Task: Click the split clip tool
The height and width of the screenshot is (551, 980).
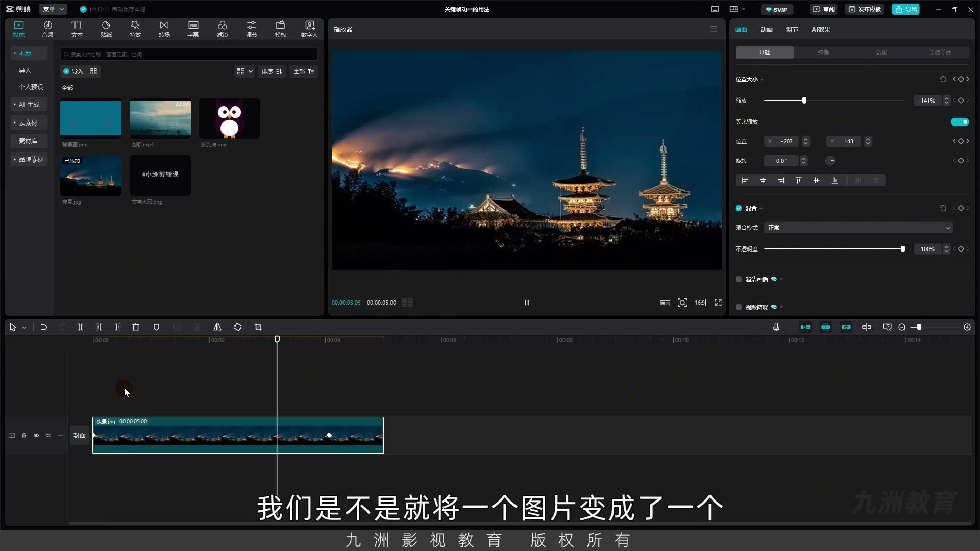Action: click(81, 327)
